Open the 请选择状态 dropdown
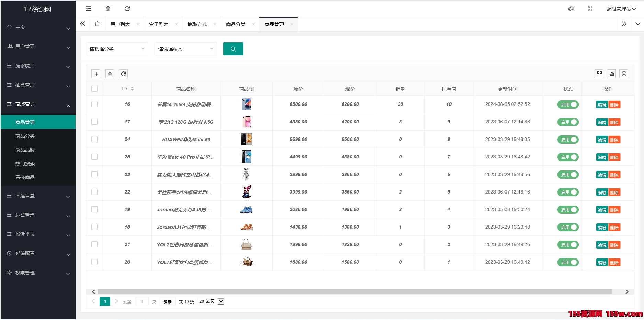This screenshot has width=644, height=320. point(186,49)
